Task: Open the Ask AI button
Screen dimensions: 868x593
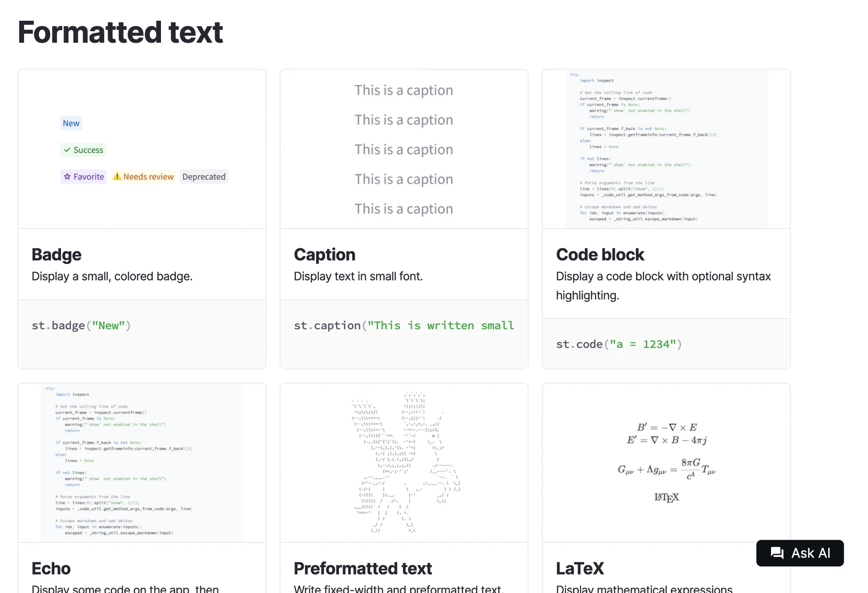Action: click(x=799, y=553)
